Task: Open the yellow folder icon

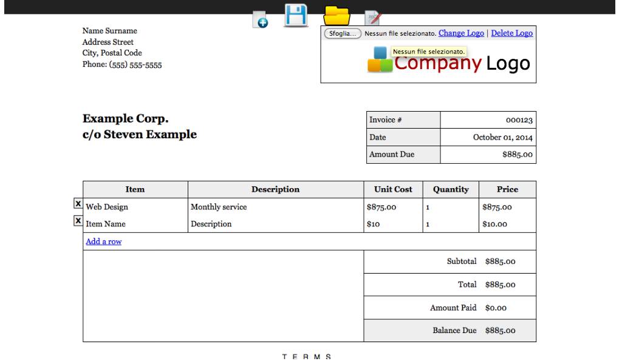Action: [337, 15]
